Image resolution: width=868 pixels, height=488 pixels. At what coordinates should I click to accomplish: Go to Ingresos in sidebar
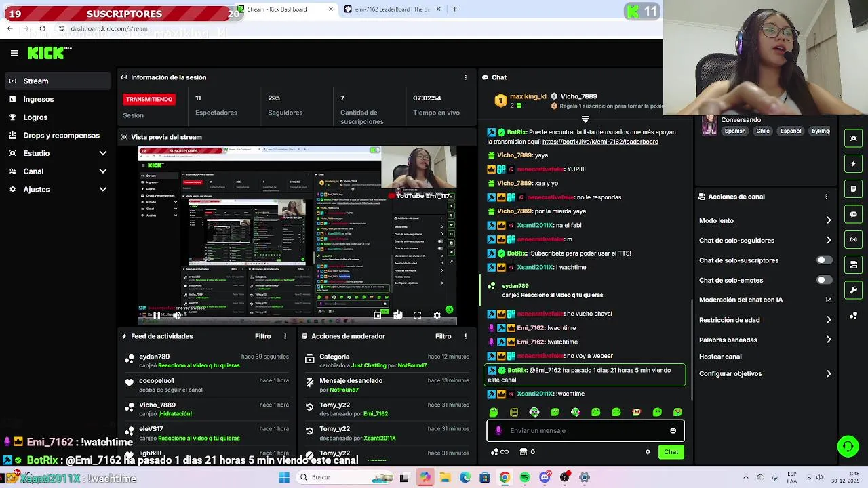[56, 99]
